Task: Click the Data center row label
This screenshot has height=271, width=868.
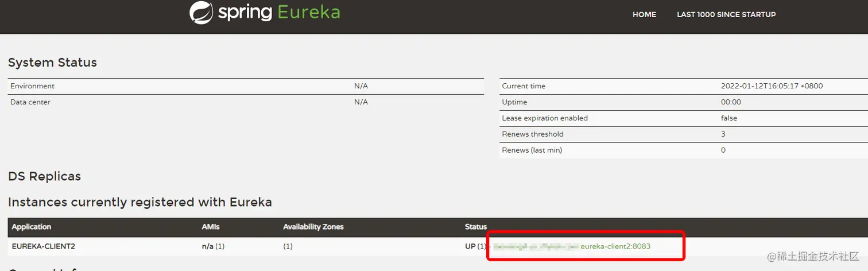Action: coord(30,102)
